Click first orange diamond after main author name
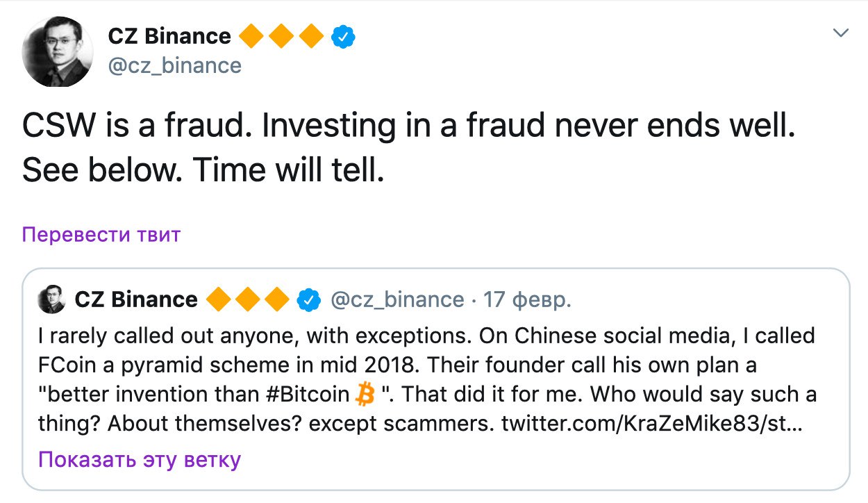This screenshot has width=868, height=503. point(252,36)
